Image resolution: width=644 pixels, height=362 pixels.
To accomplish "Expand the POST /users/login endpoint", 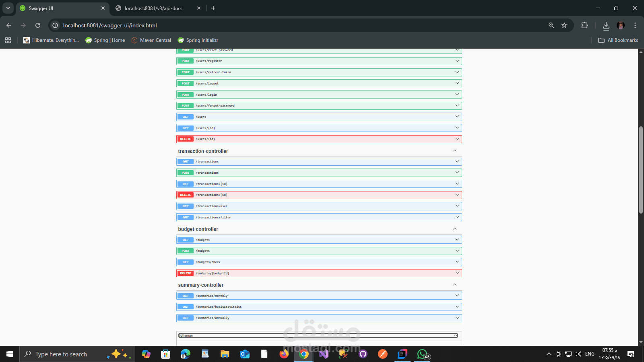I will point(319,95).
